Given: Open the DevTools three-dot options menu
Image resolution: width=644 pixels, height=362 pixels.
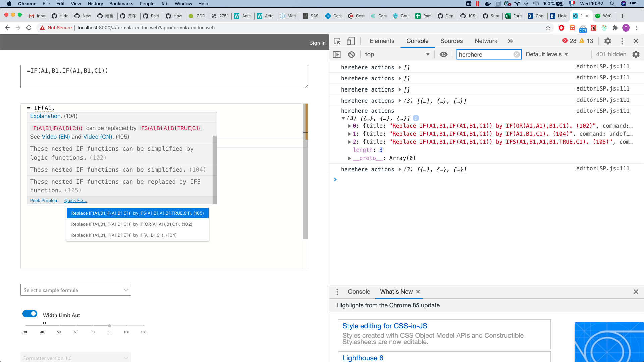Looking at the screenshot, I should tap(622, 41).
